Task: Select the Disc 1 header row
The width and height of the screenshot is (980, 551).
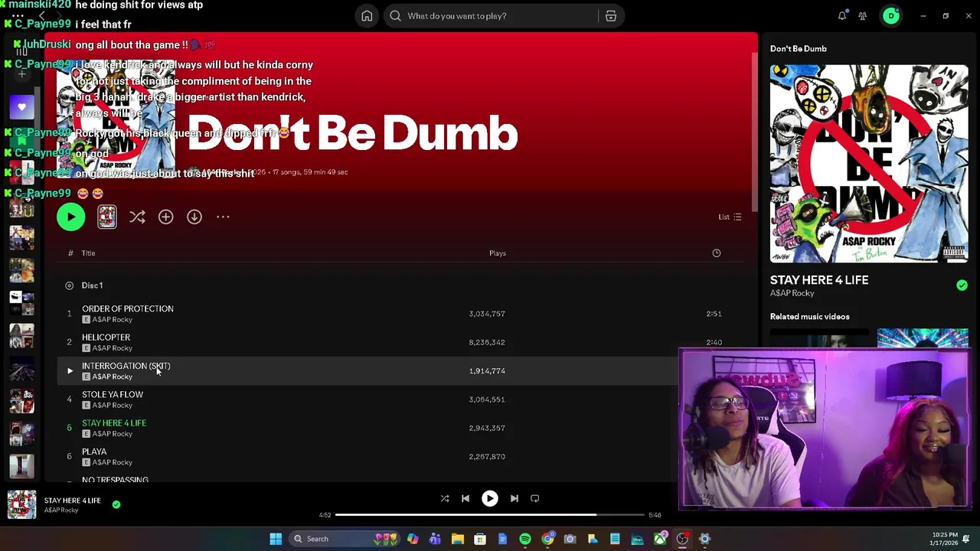Action: [x=401, y=285]
